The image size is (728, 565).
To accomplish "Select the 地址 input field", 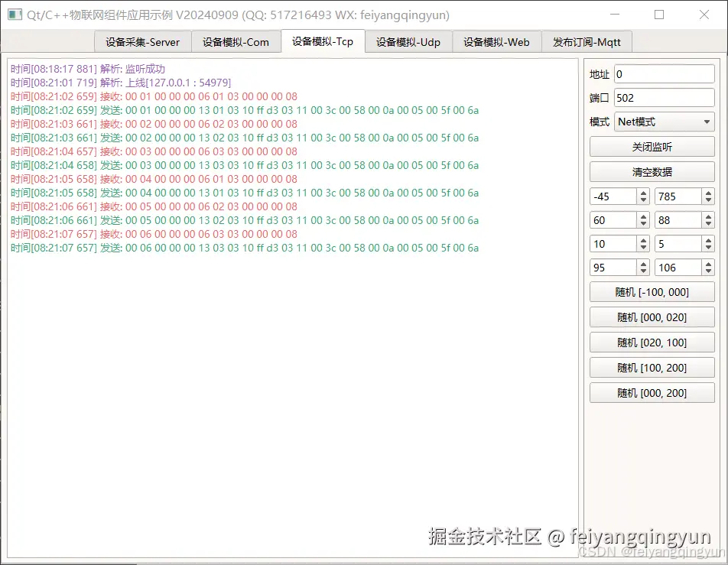I will pos(662,73).
